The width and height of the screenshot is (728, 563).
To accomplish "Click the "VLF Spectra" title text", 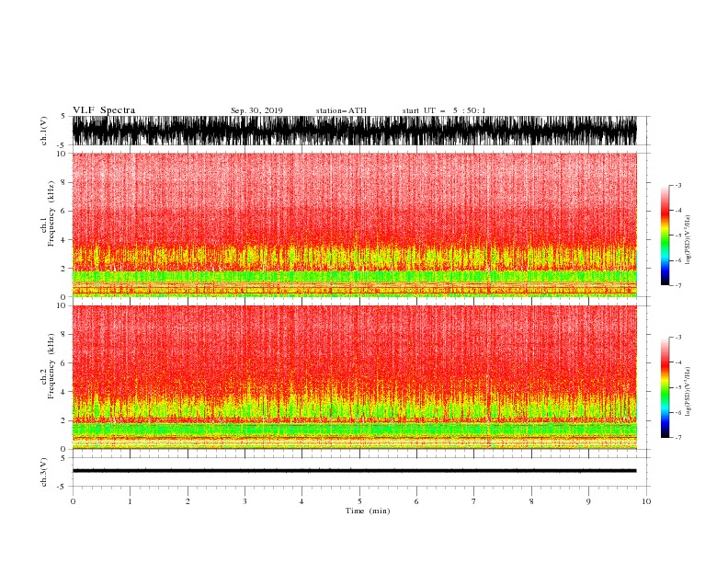I will pos(104,110).
